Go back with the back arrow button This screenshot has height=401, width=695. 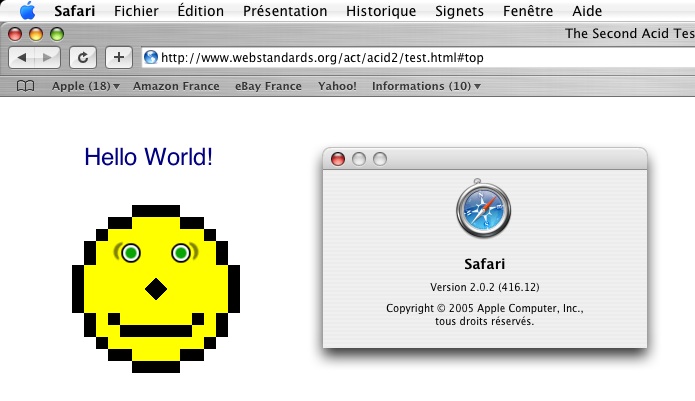[x=22, y=57]
